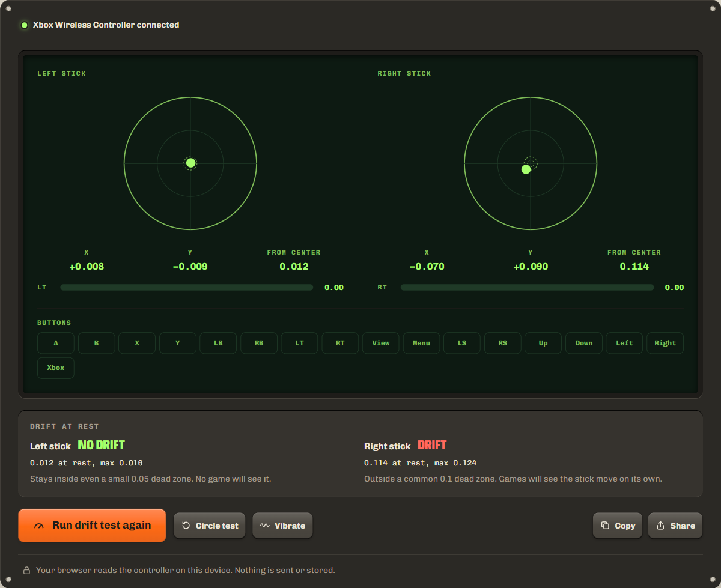Run drift test again
This screenshot has height=588, width=721.
(92, 526)
